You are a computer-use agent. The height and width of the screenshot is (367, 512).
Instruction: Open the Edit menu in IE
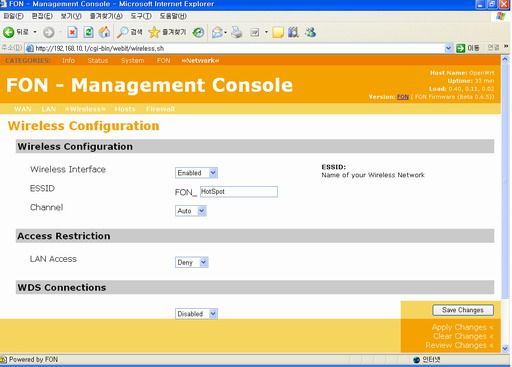(42, 16)
